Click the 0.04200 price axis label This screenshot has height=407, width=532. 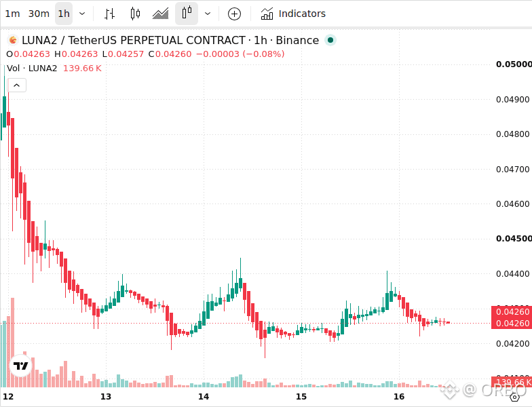pyautogui.click(x=513, y=343)
